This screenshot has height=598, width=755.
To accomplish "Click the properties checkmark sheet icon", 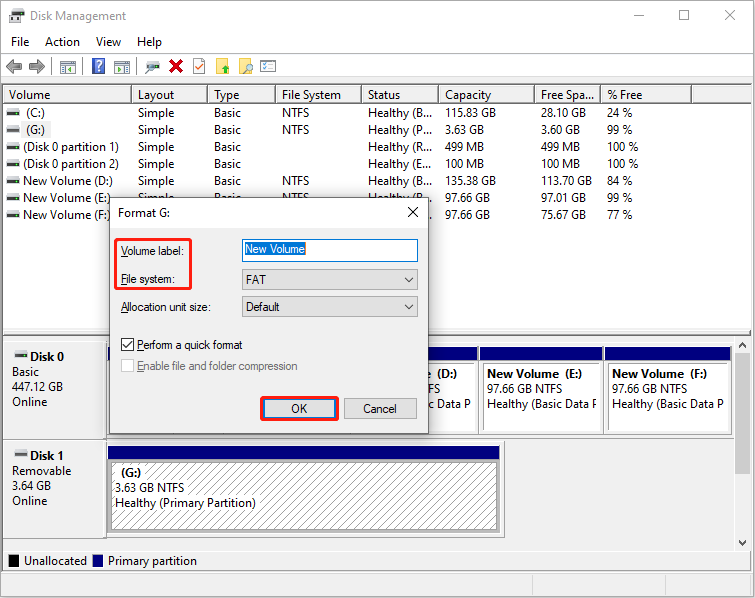I will click(x=199, y=66).
